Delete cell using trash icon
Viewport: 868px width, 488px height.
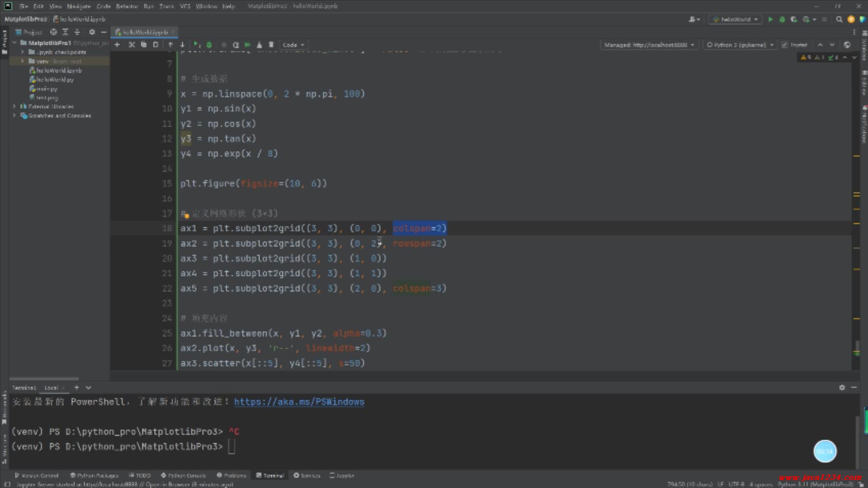coord(271,45)
